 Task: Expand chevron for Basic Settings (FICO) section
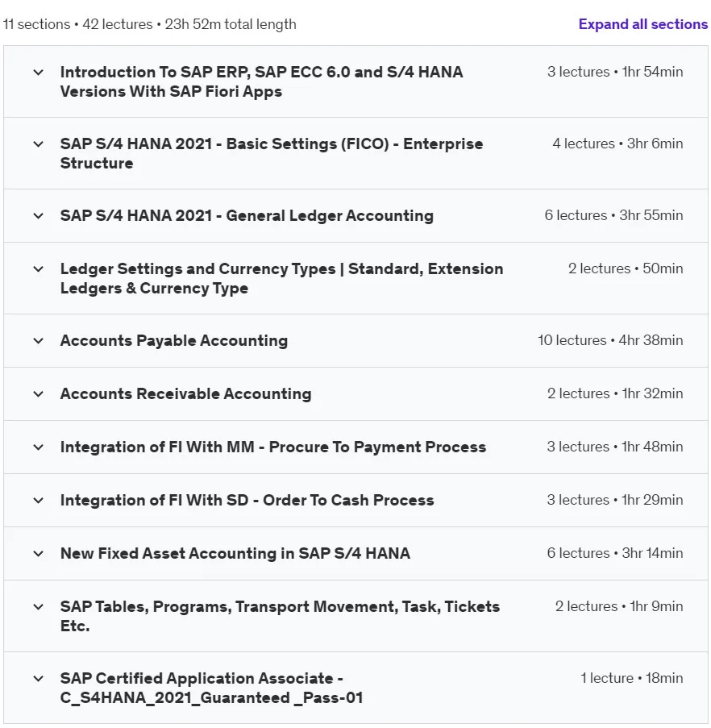pos(39,144)
